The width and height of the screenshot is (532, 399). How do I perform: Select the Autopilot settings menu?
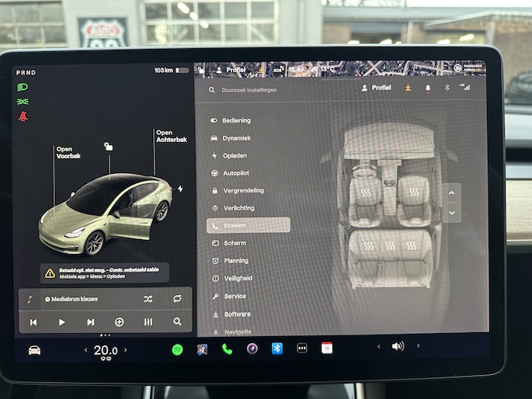[236, 172]
